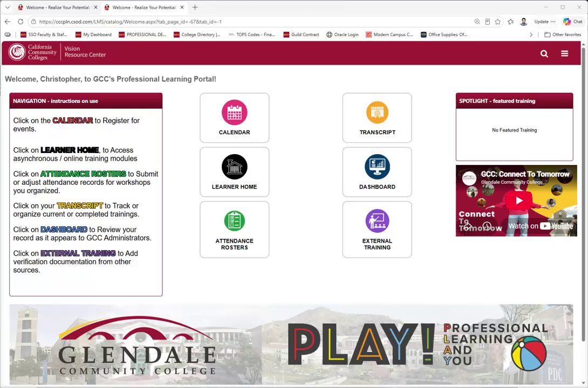Click the Share arrow on the video
588x388 pixels.
click(467, 226)
